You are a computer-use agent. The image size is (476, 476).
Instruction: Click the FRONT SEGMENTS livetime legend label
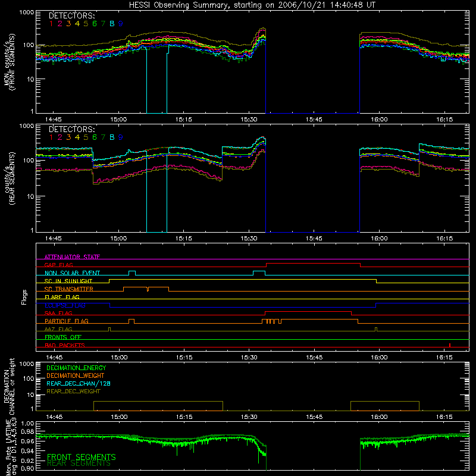82,457
